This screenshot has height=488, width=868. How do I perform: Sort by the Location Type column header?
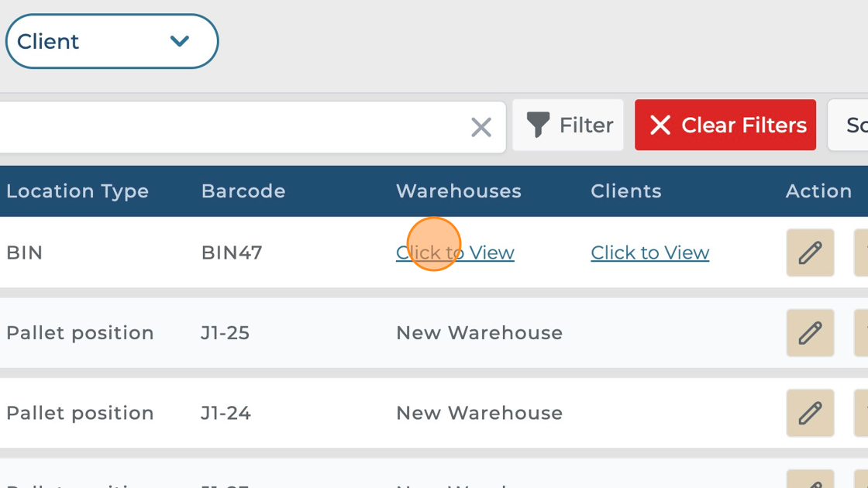coord(77,191)
